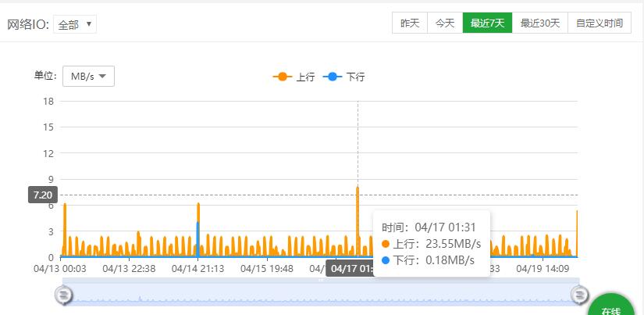
Task: Click the 04/14 21:13 axis label
Action: pyautogui.click(x=198, y=269)
